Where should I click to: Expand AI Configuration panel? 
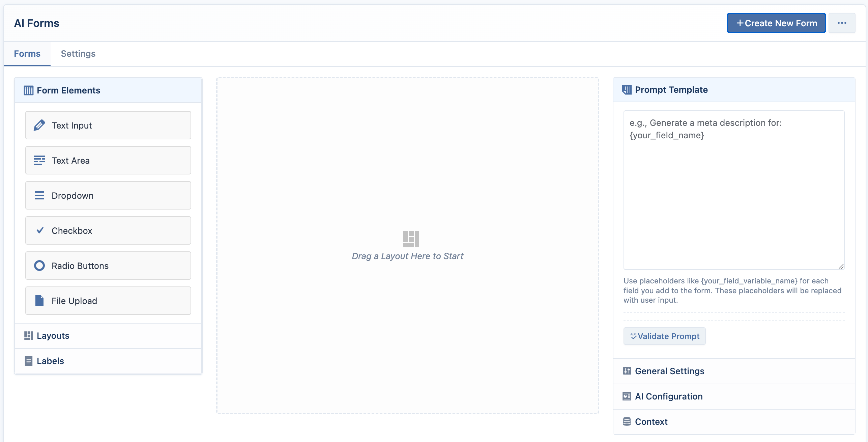click(734, 396)
